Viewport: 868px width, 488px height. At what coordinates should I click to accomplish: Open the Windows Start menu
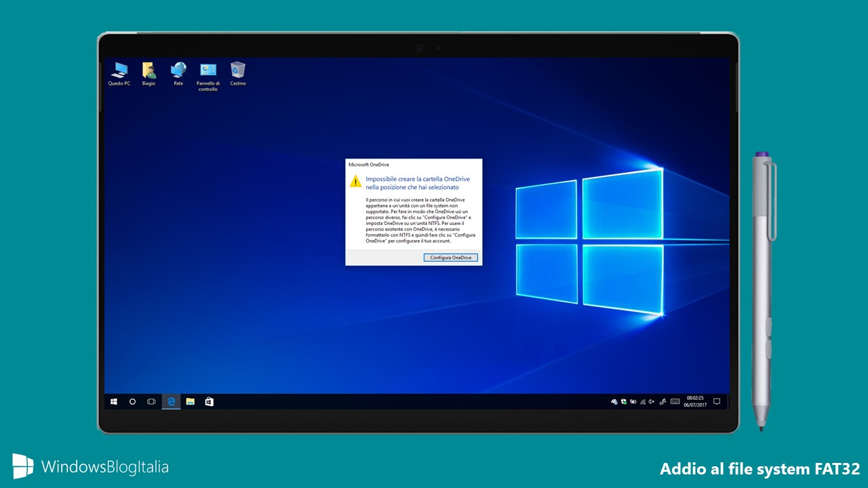point(113,402)
